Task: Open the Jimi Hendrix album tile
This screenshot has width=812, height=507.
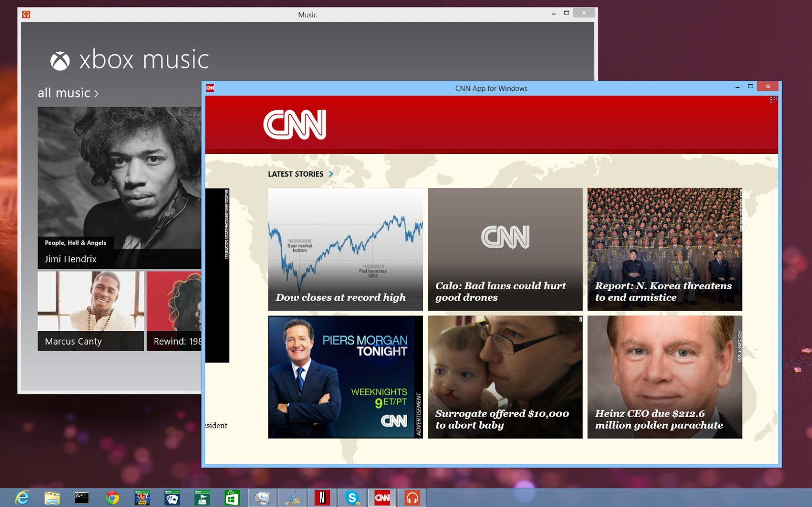Action: pos(119,188)
